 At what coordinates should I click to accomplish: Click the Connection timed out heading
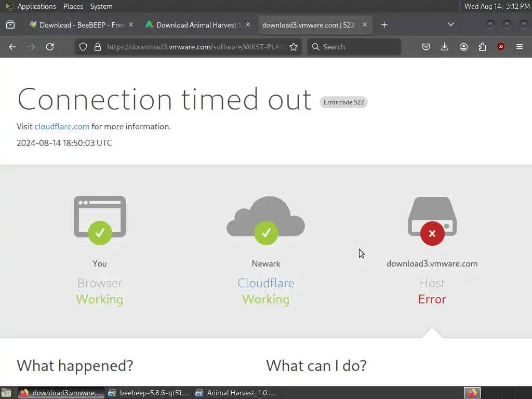coord(164,99)
